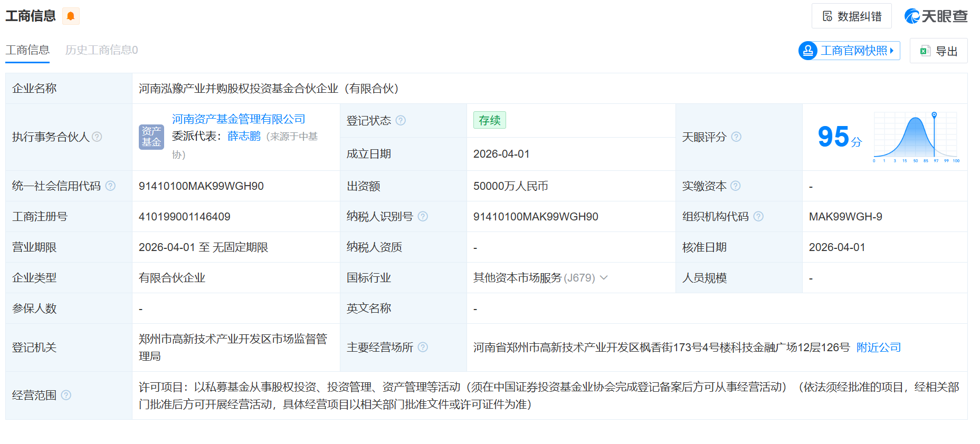
Task: Click help icon next to 组织机构代码
Action: pyautogui.click(x=758, y=217)
